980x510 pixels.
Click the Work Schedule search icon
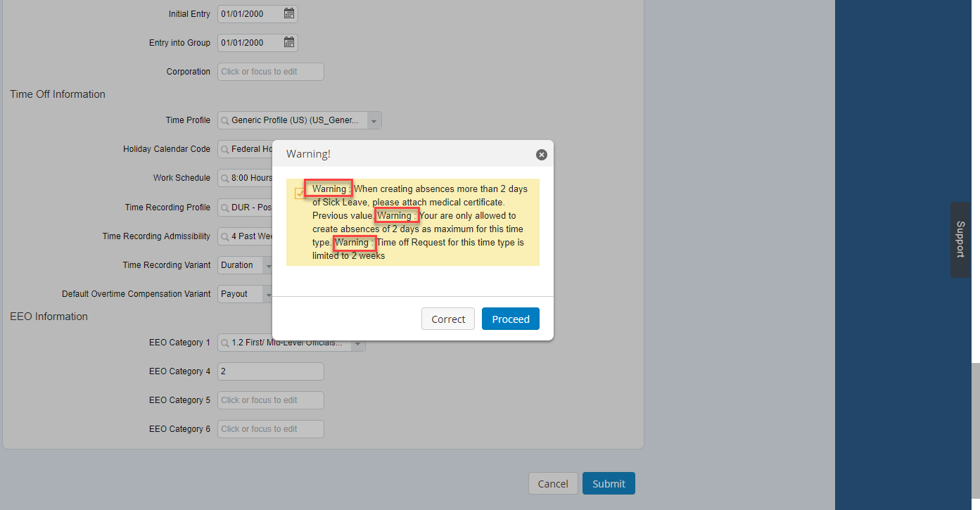(x=224, y=178)
